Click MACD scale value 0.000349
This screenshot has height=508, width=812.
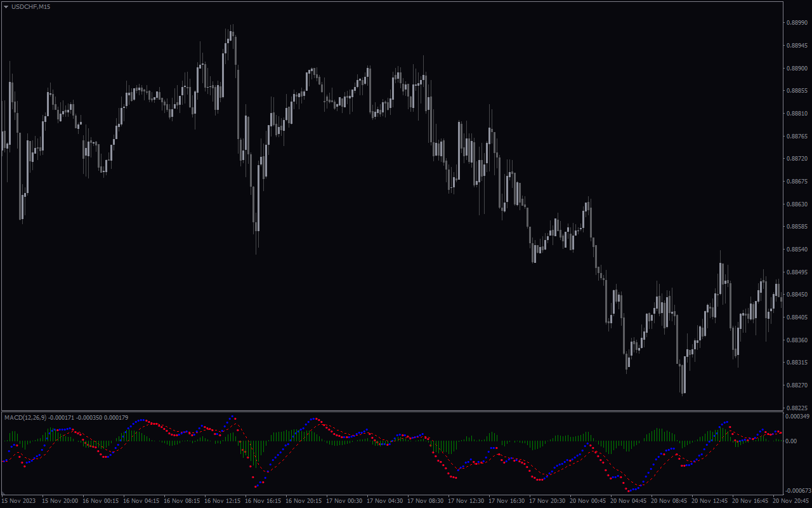[797, 417]
